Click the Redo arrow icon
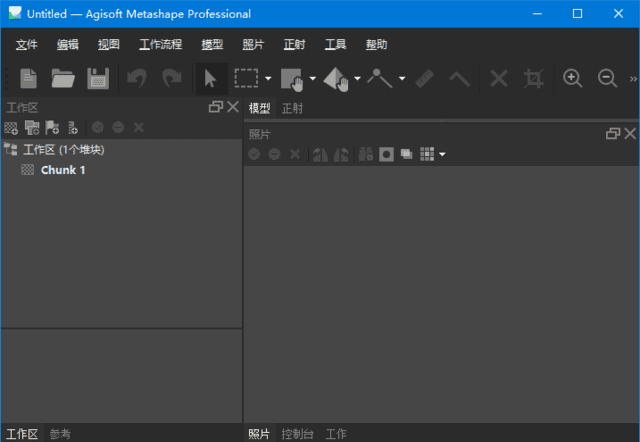This screenshot has height=442, width=640. tap(172, 78)
